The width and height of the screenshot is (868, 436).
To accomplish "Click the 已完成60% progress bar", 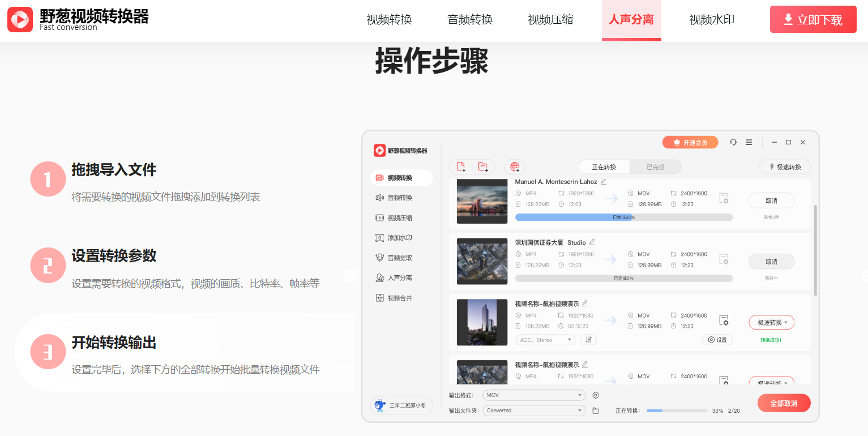I will pyautogui.click(x=623, y=217).
